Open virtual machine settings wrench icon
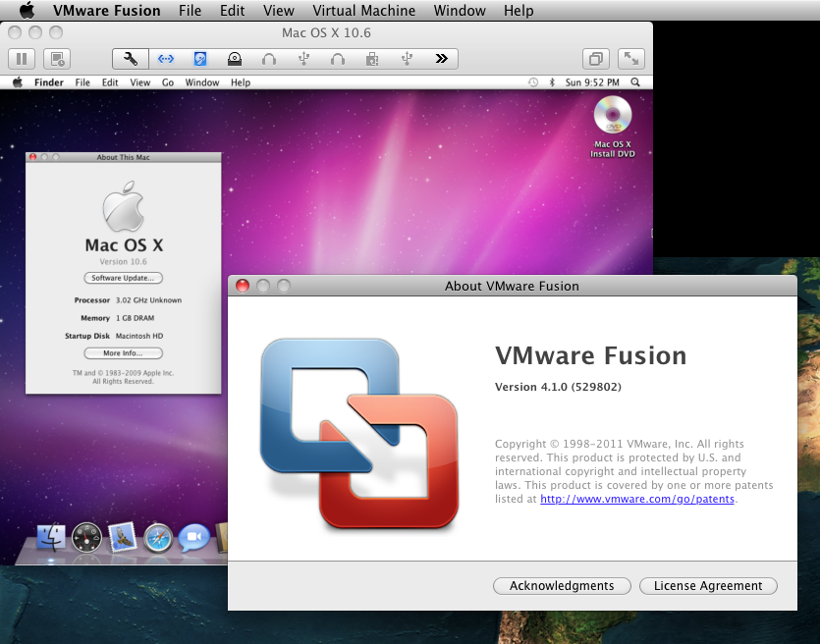820x644 pixels. (x=131, y=59)
